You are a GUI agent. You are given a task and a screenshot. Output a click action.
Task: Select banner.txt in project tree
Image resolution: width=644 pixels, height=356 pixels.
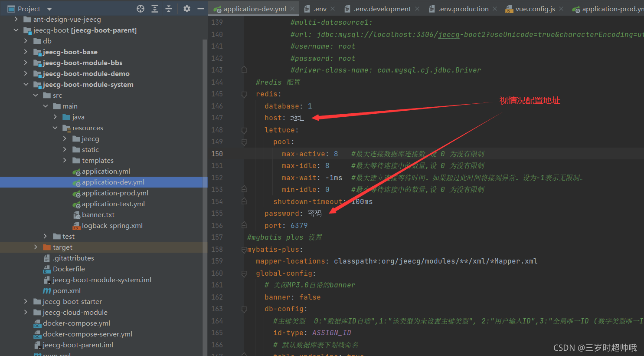[x=98, y=214]
